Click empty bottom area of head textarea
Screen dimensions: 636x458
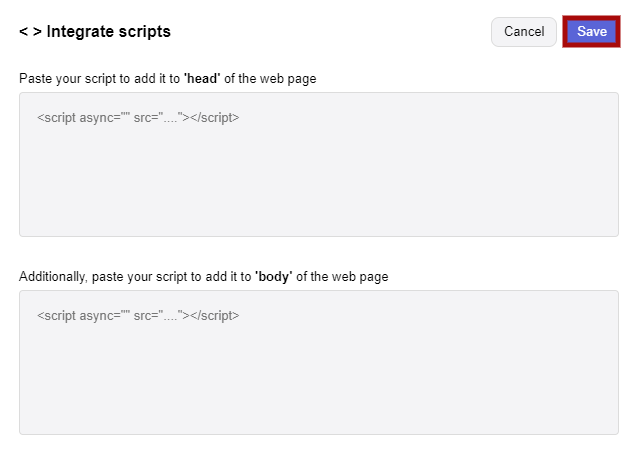click(x=319, y=211)
